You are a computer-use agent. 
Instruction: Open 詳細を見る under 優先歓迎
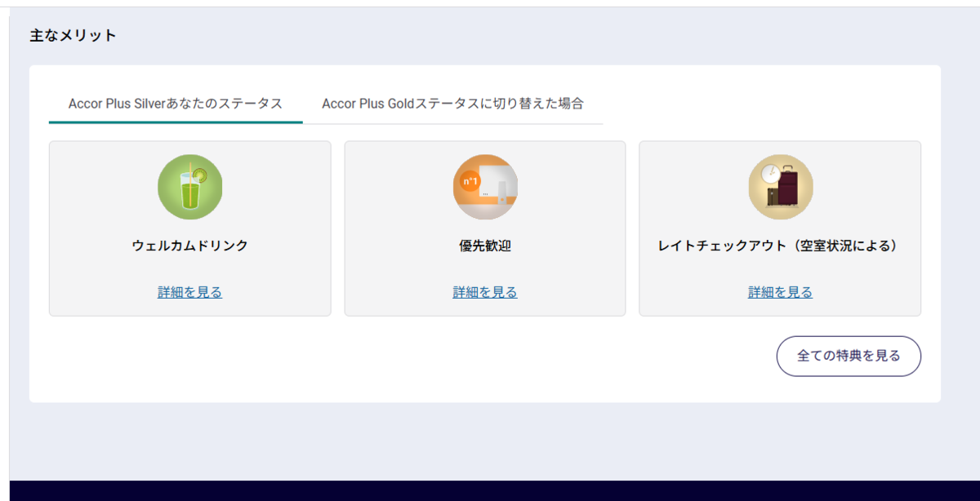click(485, 292)
